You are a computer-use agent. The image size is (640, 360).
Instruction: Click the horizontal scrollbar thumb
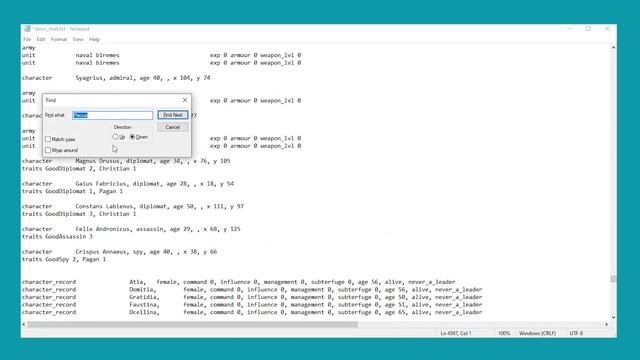193,324
